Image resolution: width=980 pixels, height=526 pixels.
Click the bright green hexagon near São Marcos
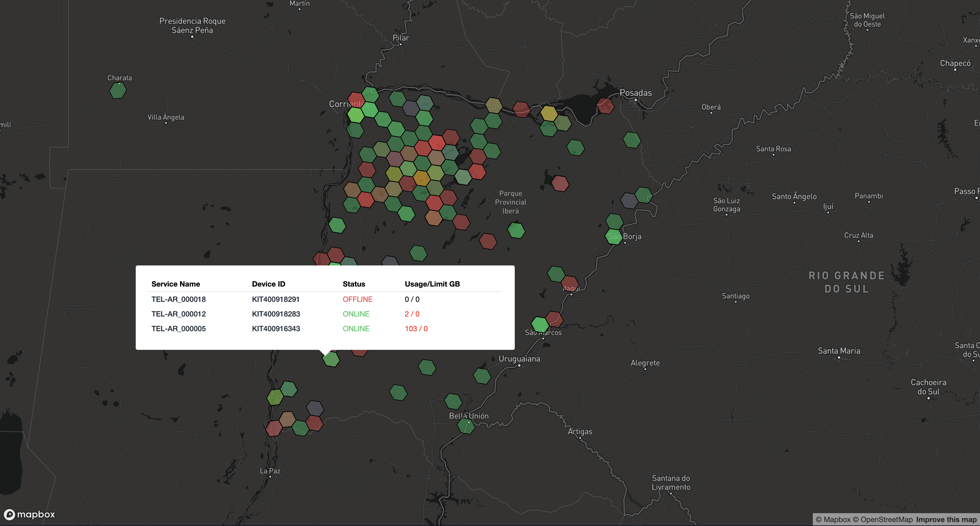[x=540, y=325]
